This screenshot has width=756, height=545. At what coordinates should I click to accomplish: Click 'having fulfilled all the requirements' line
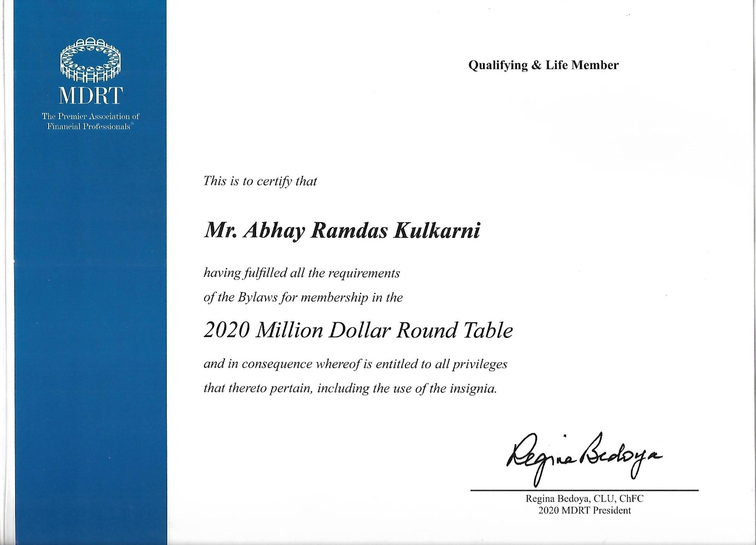coord(301,273)
